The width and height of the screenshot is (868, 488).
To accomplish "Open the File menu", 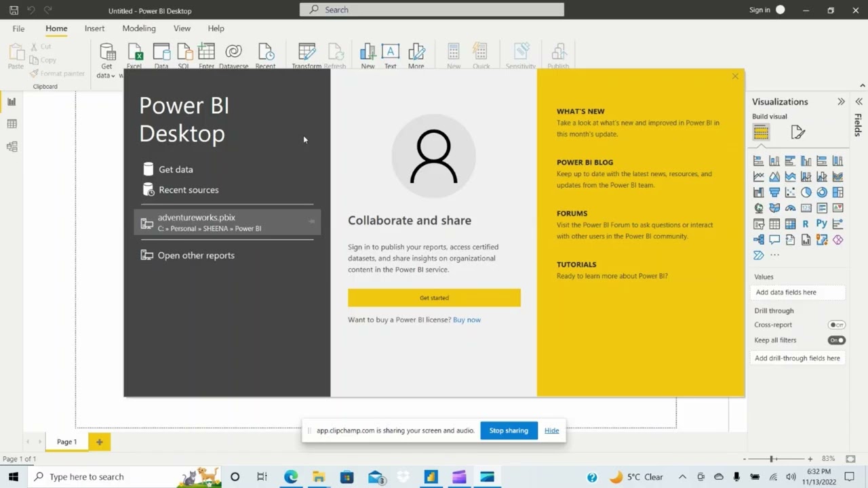I will pyautogui.click(x=18, y=28).
